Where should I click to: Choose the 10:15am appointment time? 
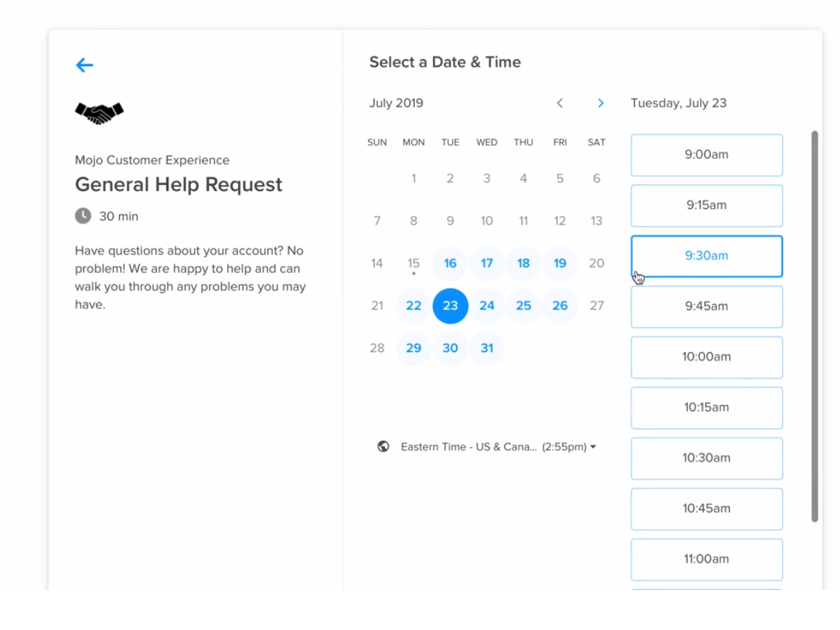706,407
